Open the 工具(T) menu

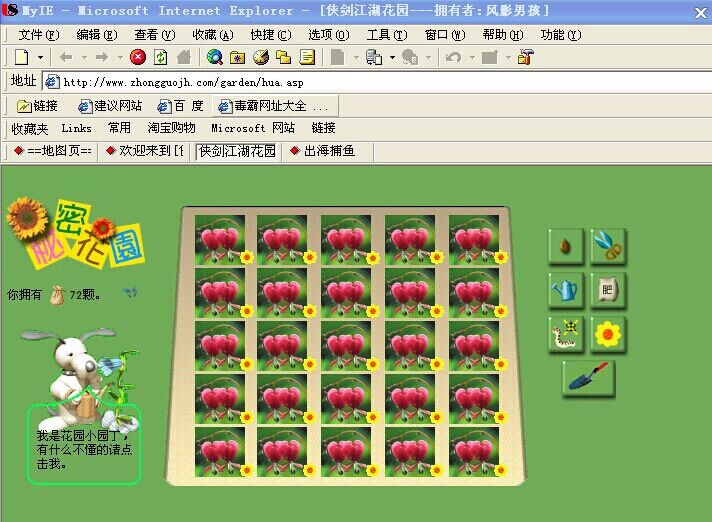(387, 35)
